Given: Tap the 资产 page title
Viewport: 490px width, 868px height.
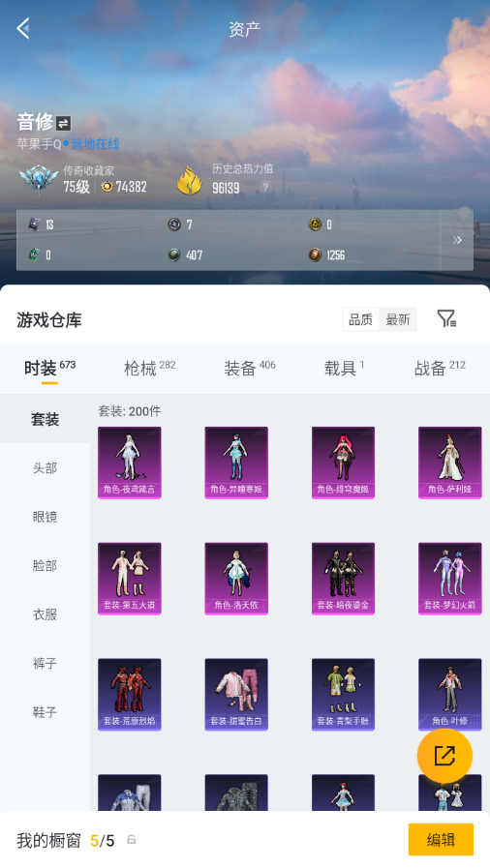Looking at the screenshot, I should tap(245, 29).
